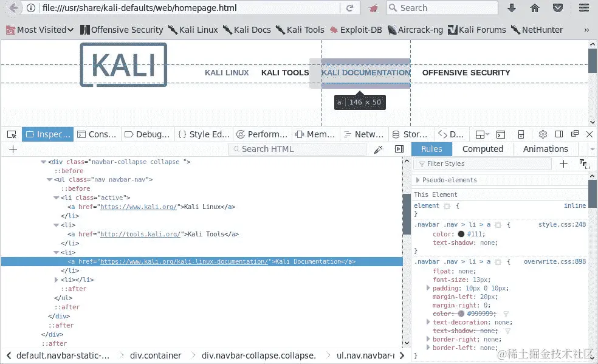Open devtools in separate window icon
This screenshot has height=364, width=598.
pos(575,134)
